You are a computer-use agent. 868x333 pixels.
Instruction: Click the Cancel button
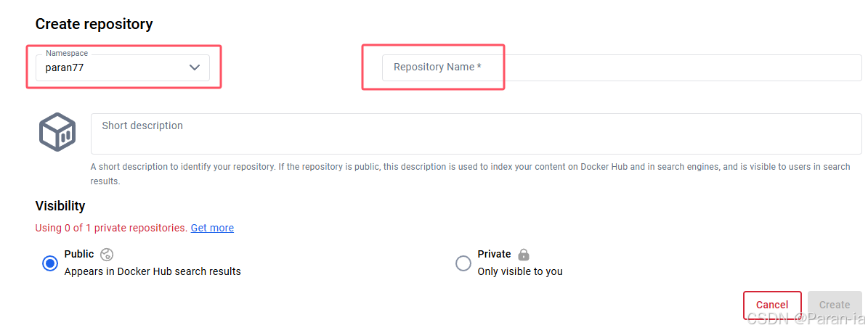pos(772,305)
